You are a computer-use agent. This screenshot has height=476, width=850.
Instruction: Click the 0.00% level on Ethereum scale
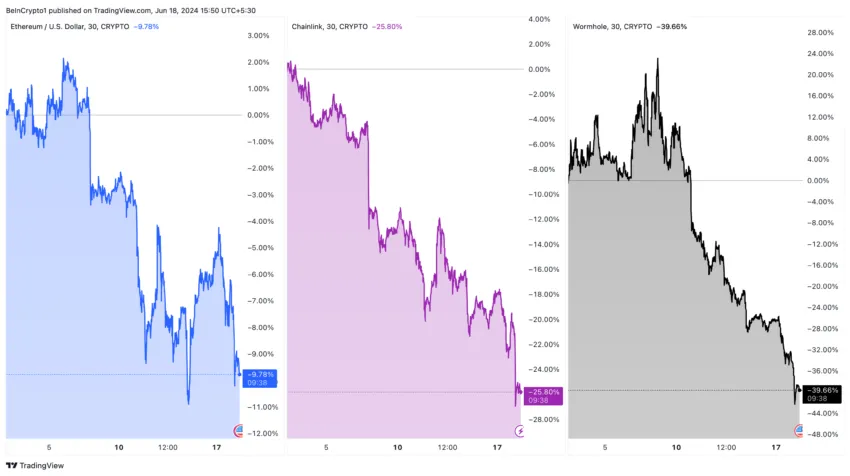[x=258, y=115]
